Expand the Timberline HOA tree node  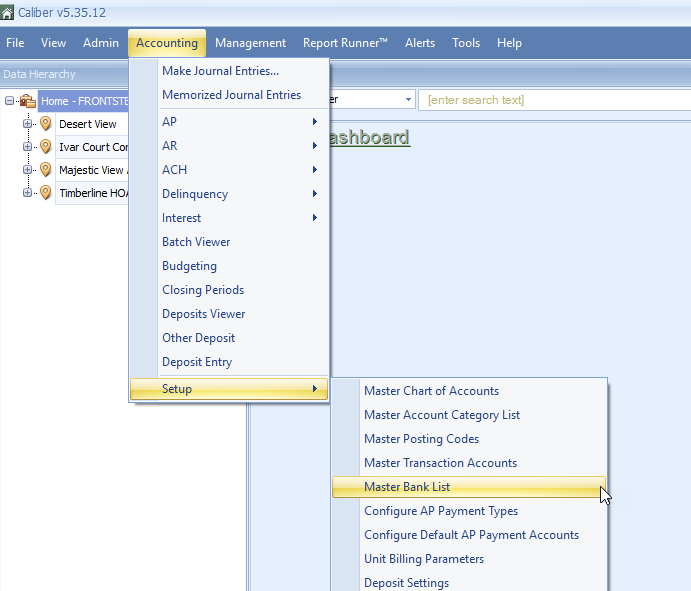[28, 193]
